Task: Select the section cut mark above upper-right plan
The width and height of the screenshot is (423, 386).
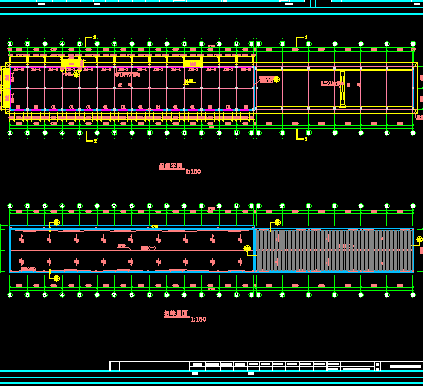Action: point(301,41)
